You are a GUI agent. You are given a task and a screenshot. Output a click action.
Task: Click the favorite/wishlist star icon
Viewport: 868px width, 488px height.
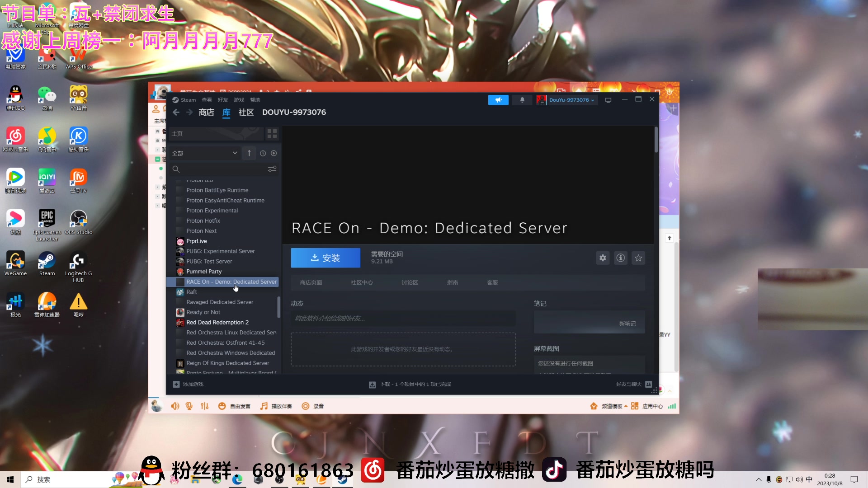pyautogui.click(x=638, y=258)
